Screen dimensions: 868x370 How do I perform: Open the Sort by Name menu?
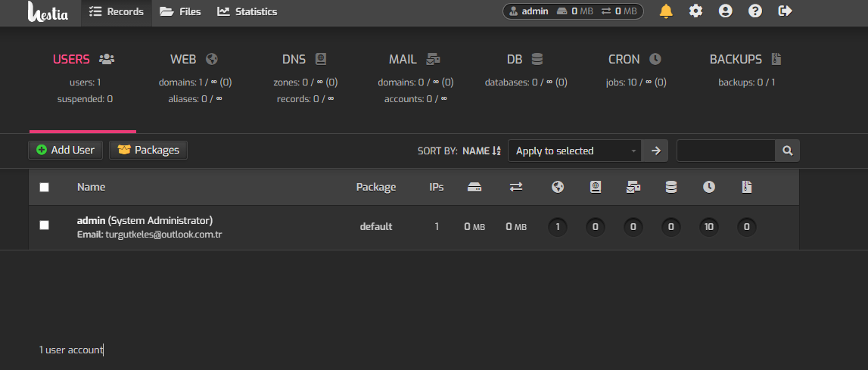click(x=481, y=151)
